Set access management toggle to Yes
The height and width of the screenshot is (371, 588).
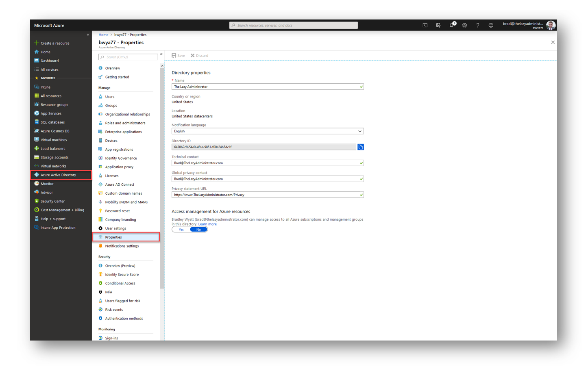click(181, 230)
